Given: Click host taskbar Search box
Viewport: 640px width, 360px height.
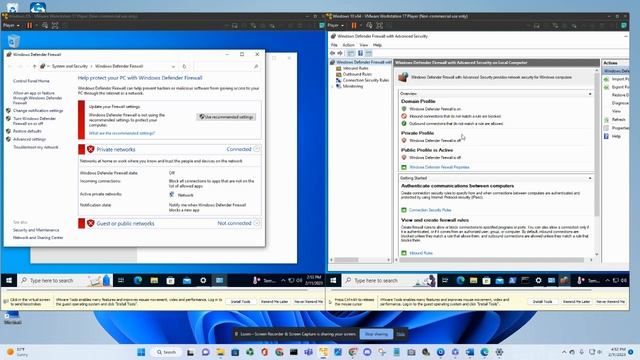Looking at the screenshot, I should coord(167,352).
